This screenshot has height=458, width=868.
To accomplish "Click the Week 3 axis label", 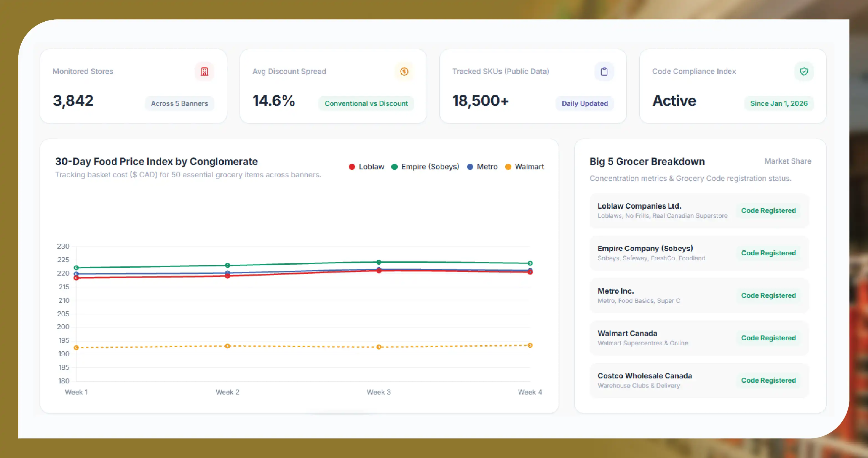I will click(379, 392).
